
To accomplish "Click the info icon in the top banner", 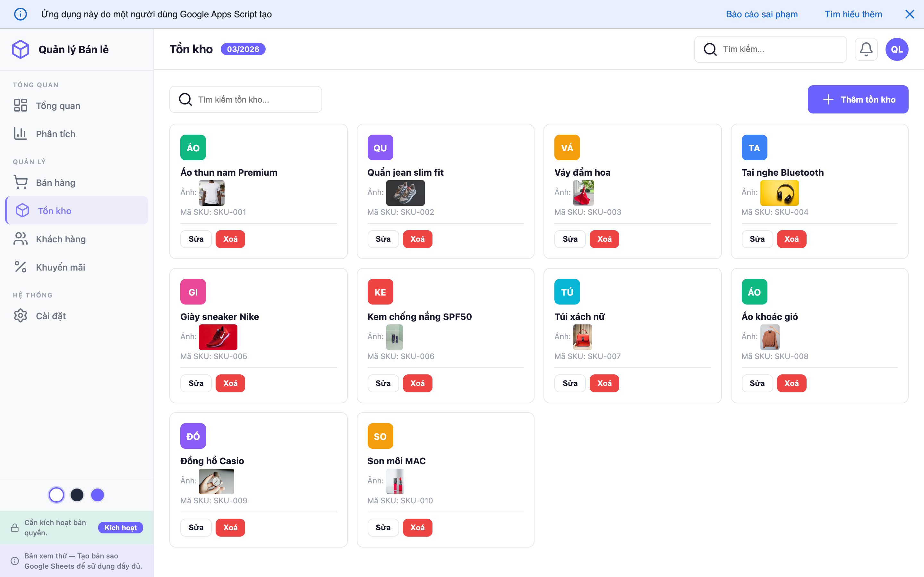I will pyautogui.click(x=21, y=14).
